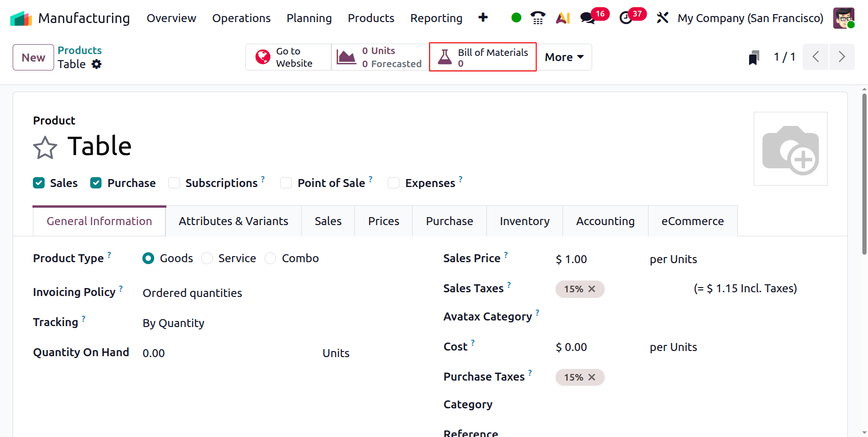The image size is (868, 437).
Task: Uncheck the Purchase checkbox
Action: coord(96,183)
